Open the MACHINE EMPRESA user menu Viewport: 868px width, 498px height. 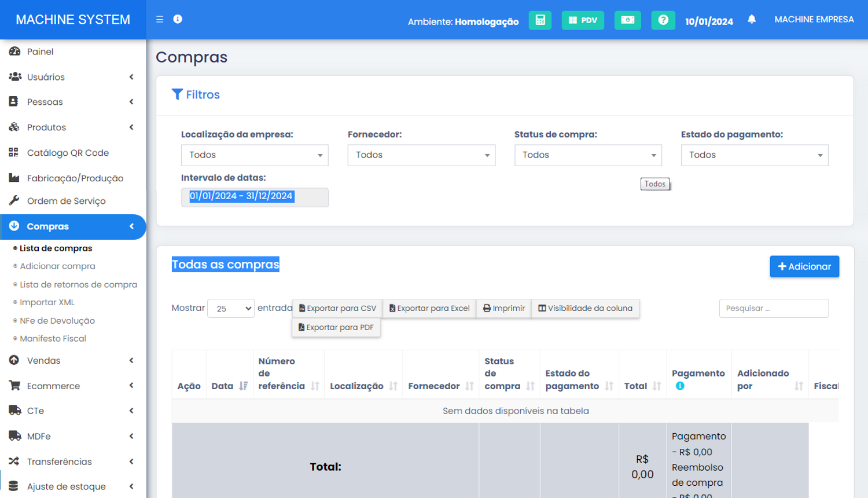point(814,19)
